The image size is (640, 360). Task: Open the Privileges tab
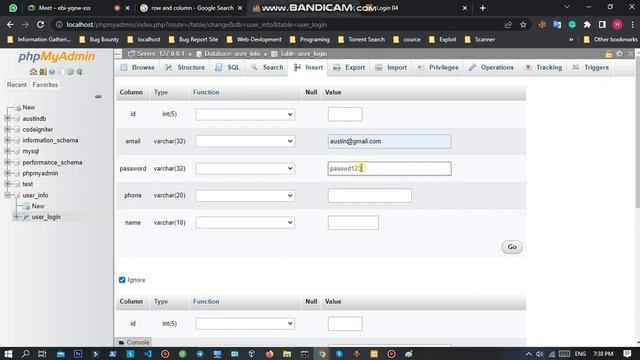438,67
